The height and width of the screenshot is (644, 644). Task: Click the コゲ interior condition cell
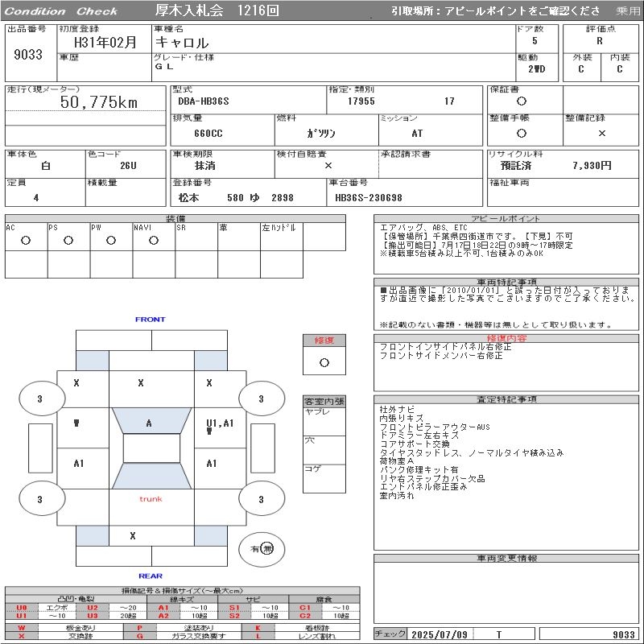[324, 478]
